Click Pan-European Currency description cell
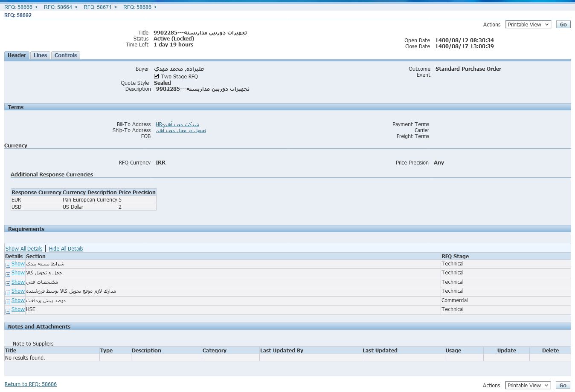 pyautogui.click(x=90, y=200)
